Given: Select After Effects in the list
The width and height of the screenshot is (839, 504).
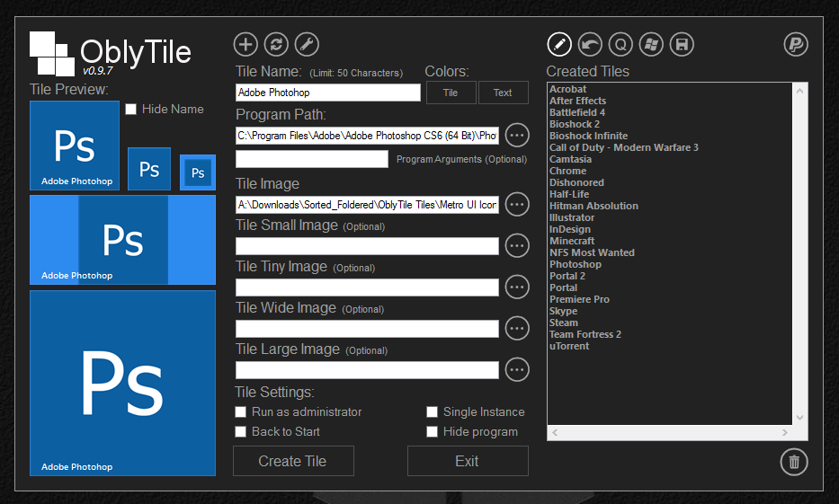Looking at the screenshot, I should (x=577, y=101).
